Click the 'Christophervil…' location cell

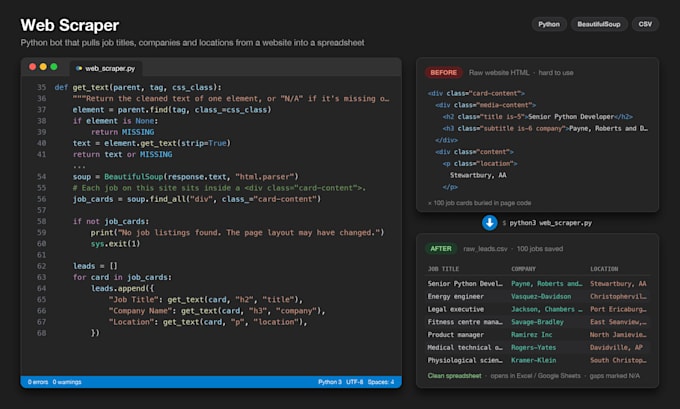pos(618,297)
